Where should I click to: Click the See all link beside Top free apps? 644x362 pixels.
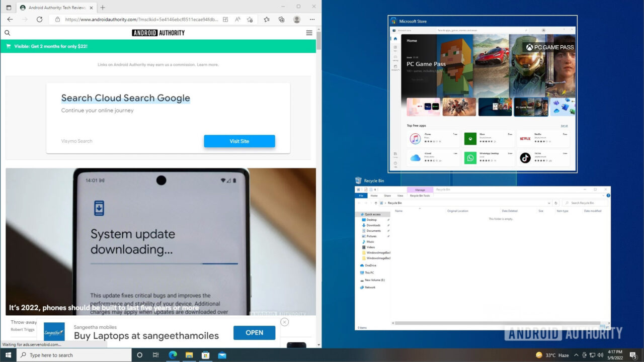click(x=562, y=125)
